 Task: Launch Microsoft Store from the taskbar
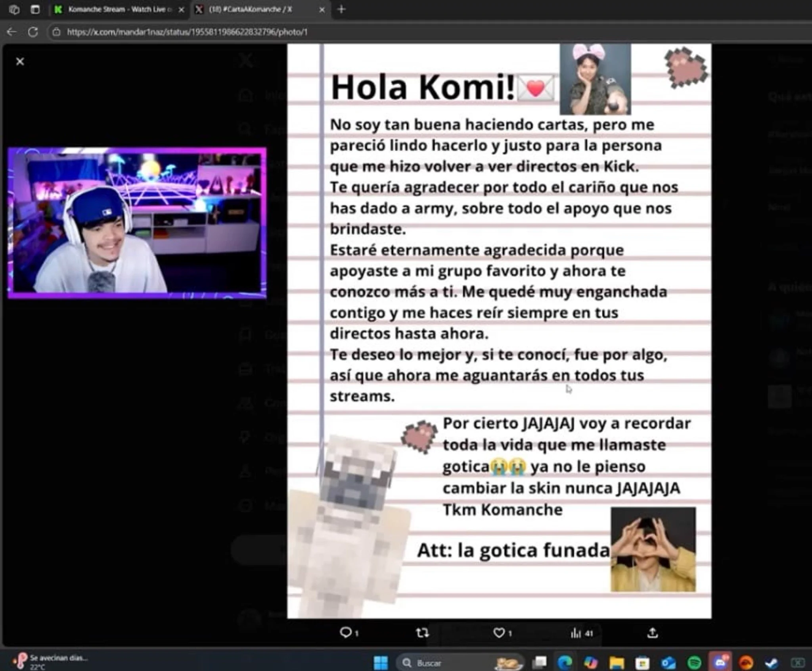coord(643,662)
